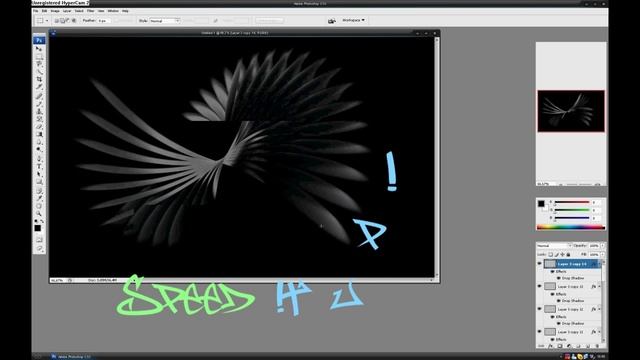
Task: Open the Image menu
Action: coord(55,11)
